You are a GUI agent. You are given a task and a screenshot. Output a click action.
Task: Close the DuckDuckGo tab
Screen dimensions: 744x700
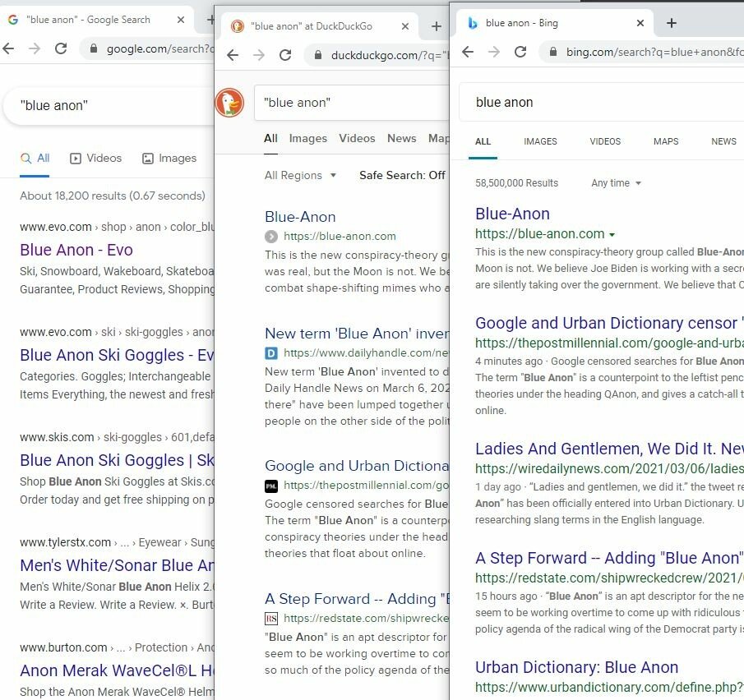pos(405,26)
